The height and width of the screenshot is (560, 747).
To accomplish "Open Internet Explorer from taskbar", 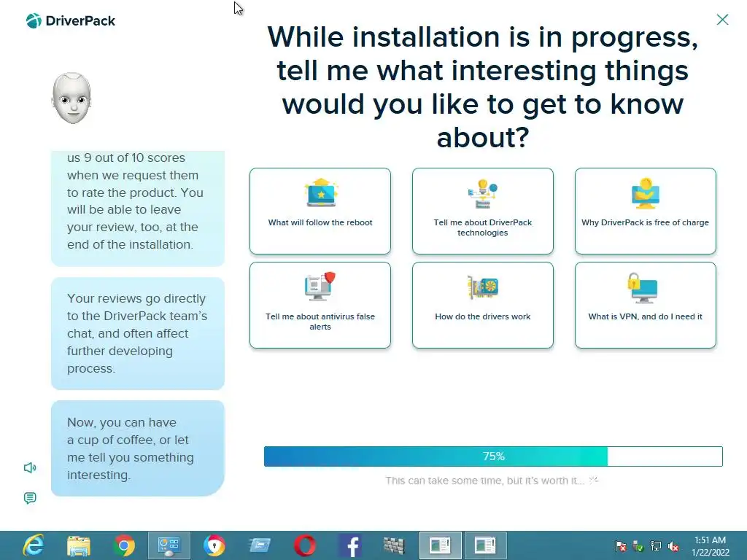I will tap(34, 545).
